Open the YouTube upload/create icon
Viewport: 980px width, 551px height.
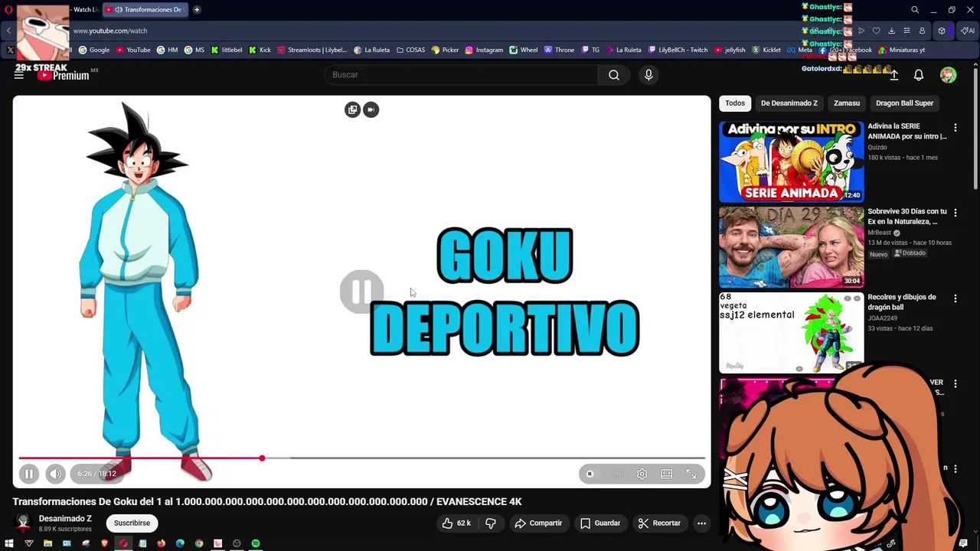pos(893,75)
